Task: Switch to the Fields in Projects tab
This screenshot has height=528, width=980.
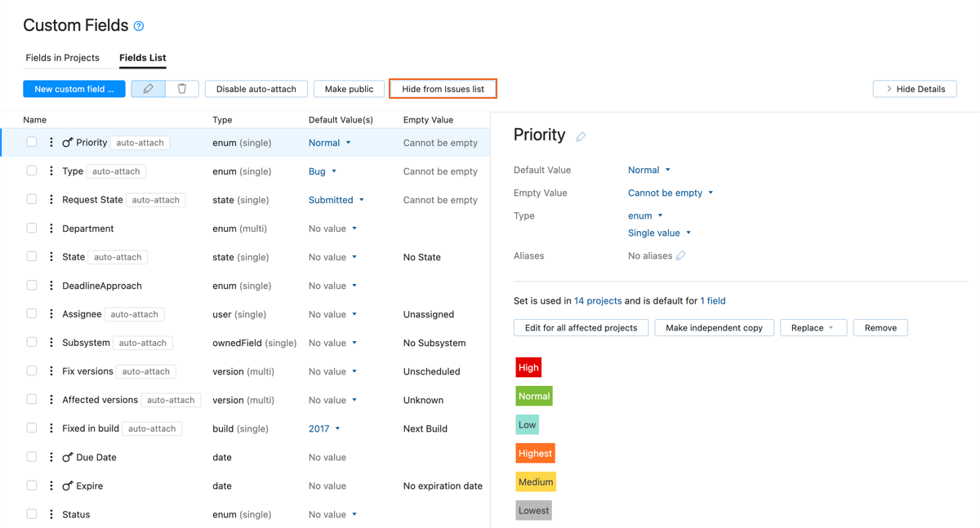Action: pos(62,58)
